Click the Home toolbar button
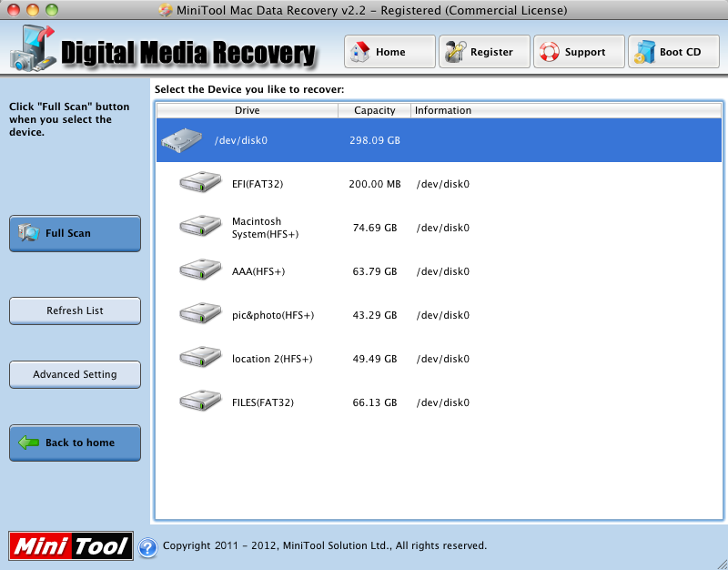The width and height of the screenshot is (728, 570). (389, 52)
